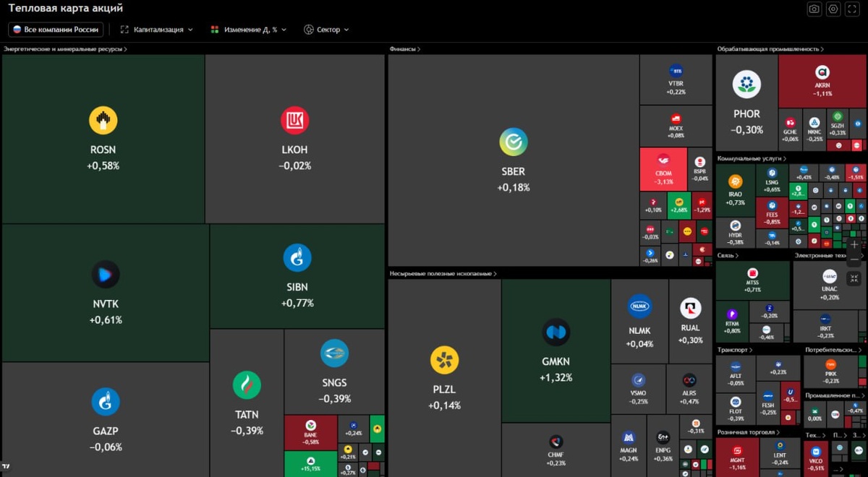Click the CBOM company logo
The height and width of the screenshot is (477, 868).
pos(663,161)
